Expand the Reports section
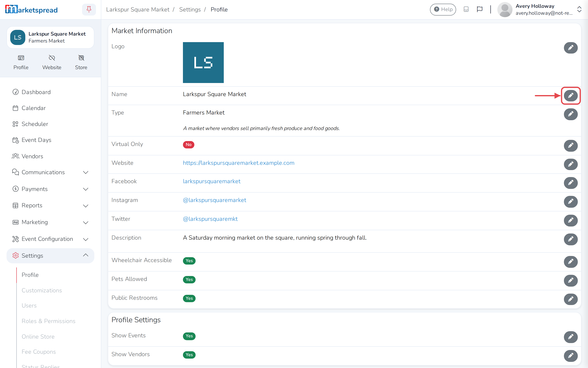Screen dimensions: 588x368 pyautogui.click(x=51, y=206)
